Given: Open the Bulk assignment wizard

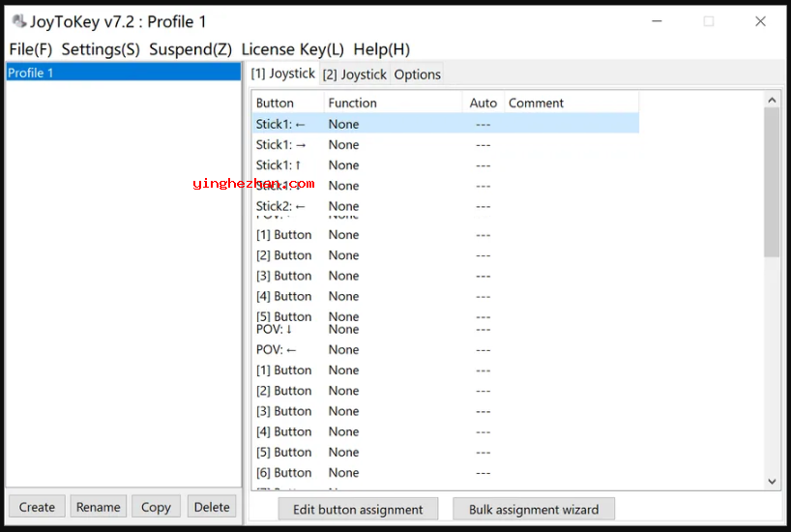Looking at the screenshot, I should click(534, 510).
